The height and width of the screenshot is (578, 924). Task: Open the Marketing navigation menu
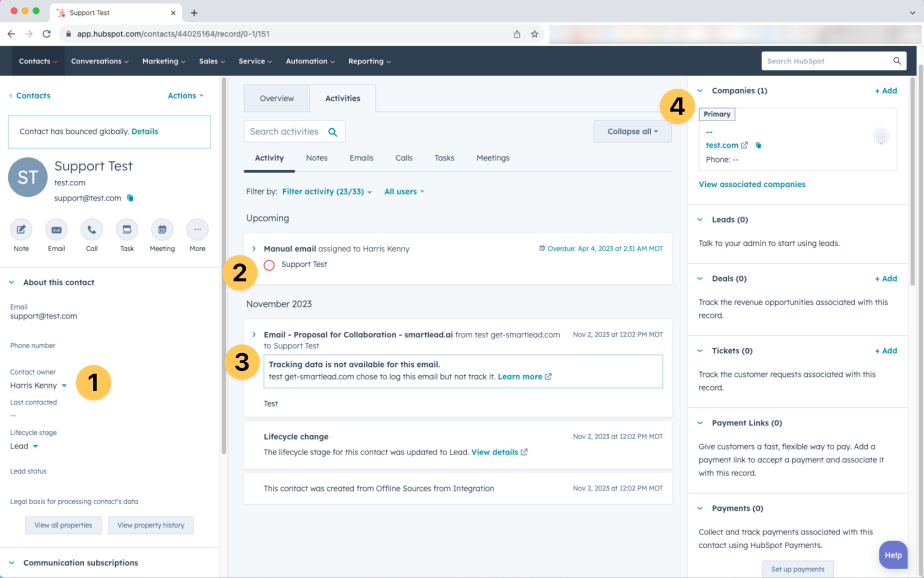click(164, 61)
